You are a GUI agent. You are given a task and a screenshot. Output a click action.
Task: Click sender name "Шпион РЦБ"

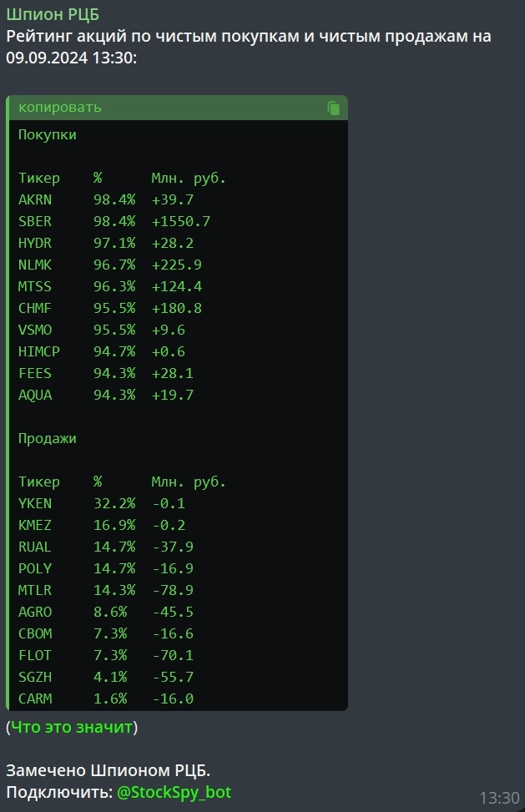point(53,14)
